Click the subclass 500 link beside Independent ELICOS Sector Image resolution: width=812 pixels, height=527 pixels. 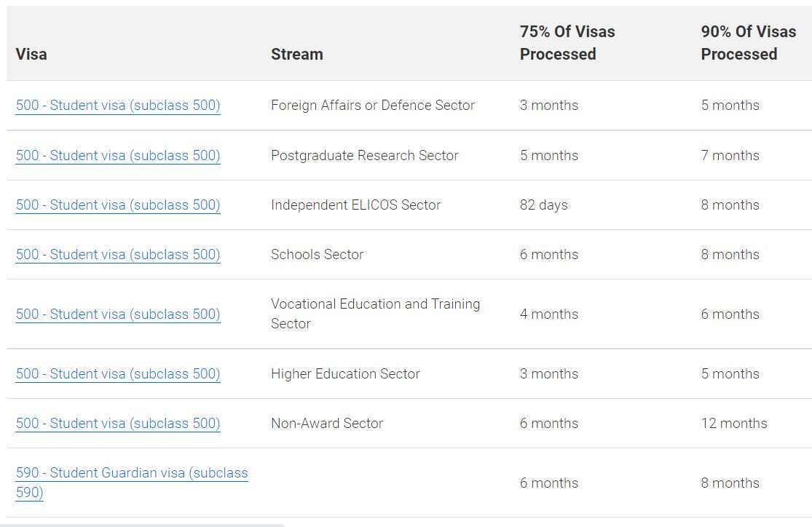(117, 205)
